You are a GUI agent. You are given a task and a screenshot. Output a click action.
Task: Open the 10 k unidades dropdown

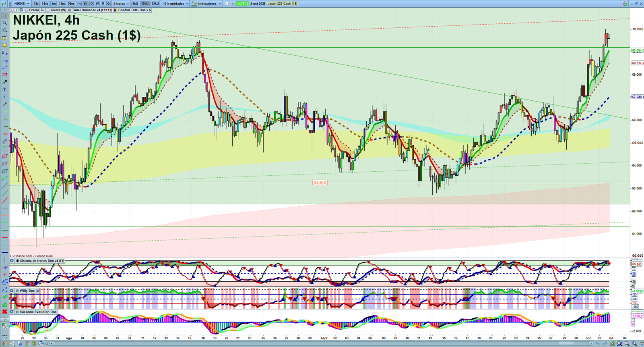point(175,4)
